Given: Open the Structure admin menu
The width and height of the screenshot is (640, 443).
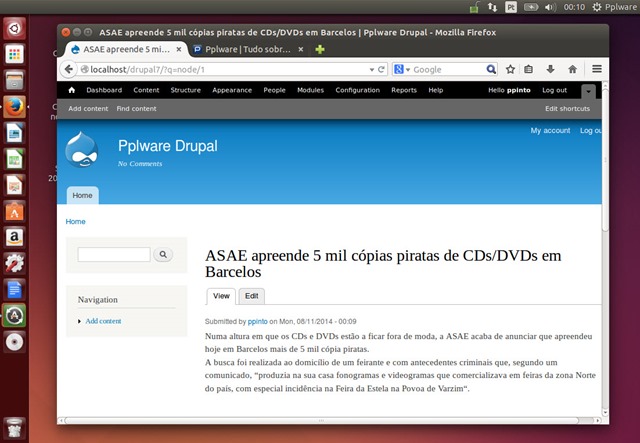Looking at the screenshot, I should coord(186,90).
